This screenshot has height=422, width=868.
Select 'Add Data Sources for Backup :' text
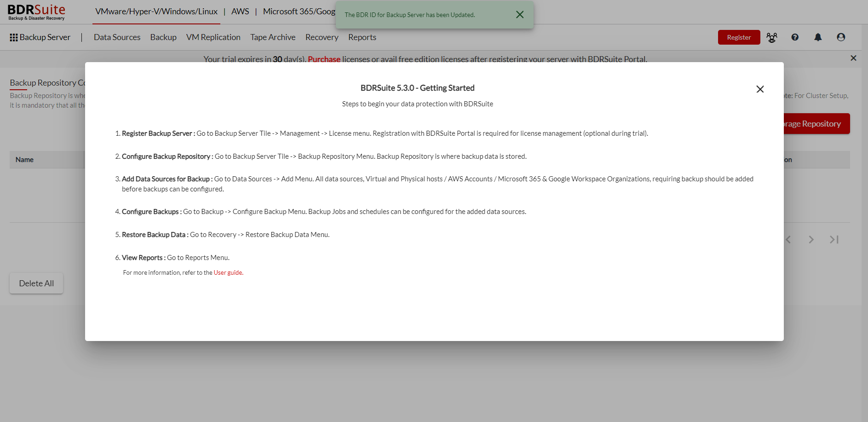point(167,179)
